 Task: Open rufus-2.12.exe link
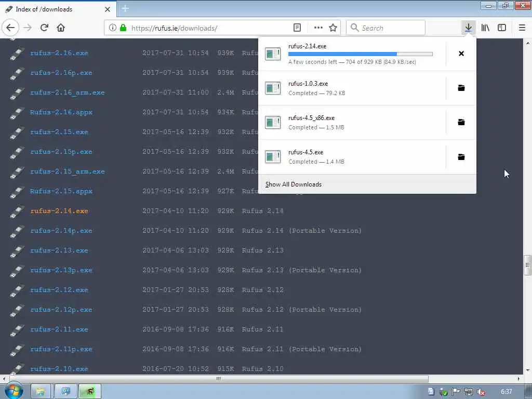[59, 290]
